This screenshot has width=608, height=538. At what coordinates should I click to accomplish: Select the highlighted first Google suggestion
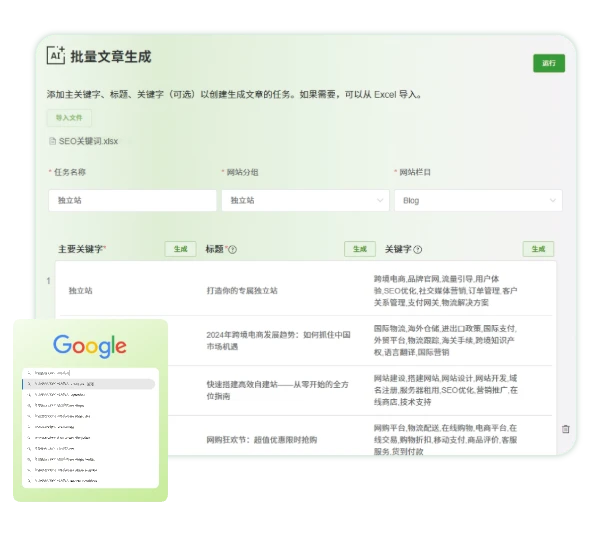point(89,384)
